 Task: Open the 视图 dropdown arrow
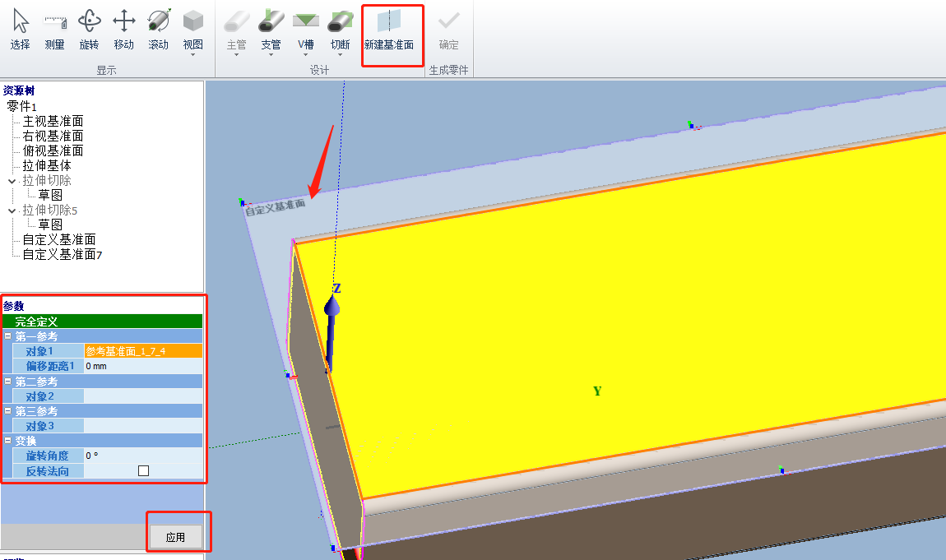192,55
